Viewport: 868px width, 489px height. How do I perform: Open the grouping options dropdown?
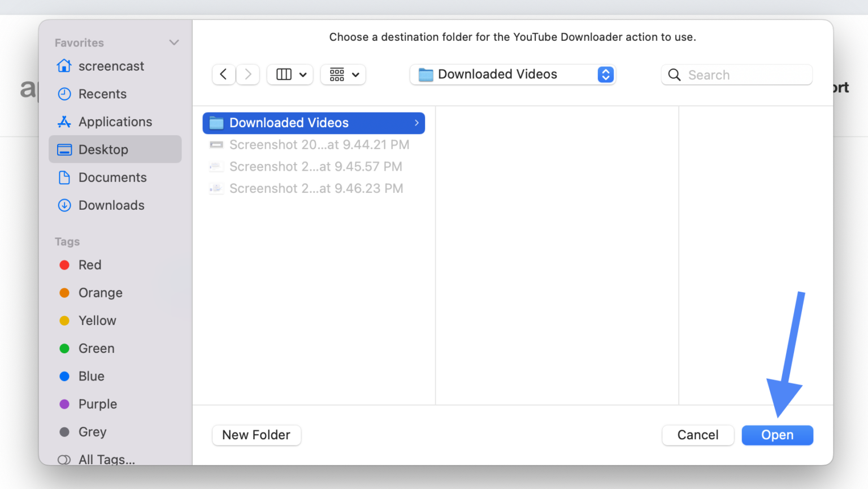pyautogui.click(x=343, y=74)
